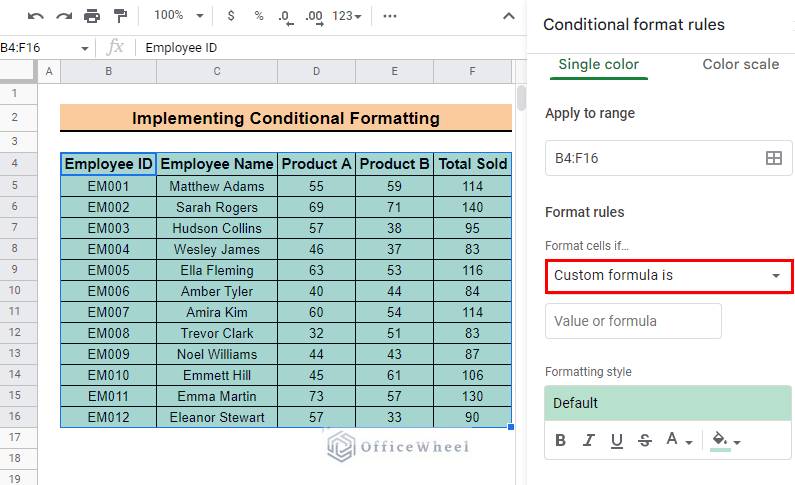
Task: Click cell Ella Fleming
Action: [217, 271]
